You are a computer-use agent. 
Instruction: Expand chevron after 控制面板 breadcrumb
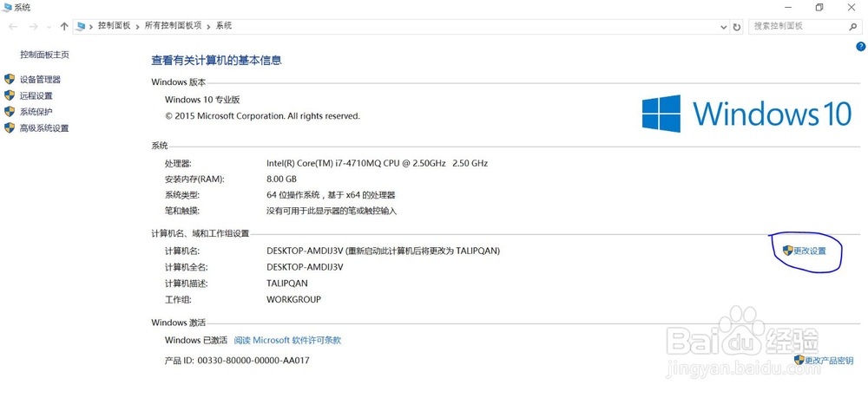138,27
